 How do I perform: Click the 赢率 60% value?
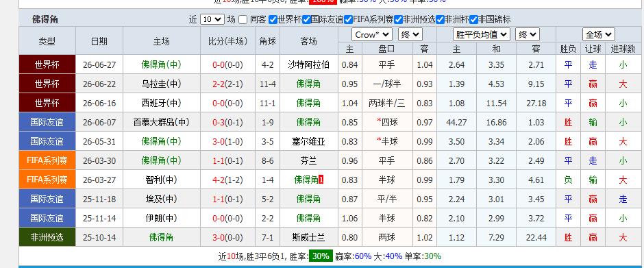[x=363, y=256]
